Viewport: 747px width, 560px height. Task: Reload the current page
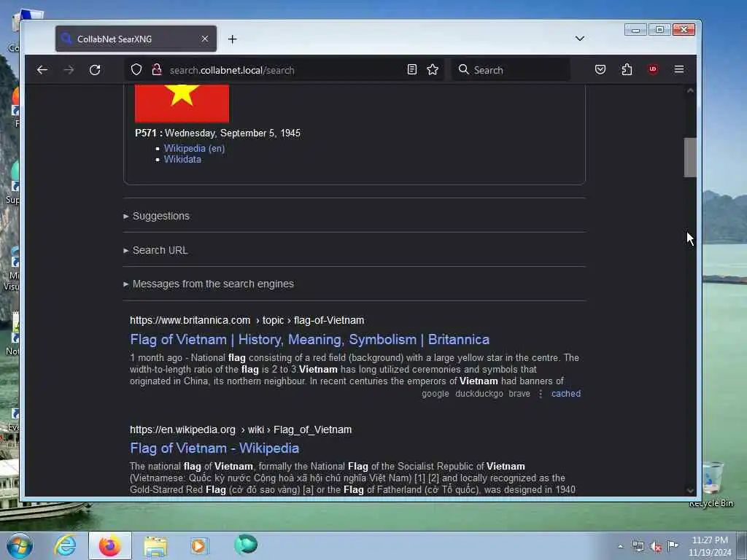click(x=95, y=70)
